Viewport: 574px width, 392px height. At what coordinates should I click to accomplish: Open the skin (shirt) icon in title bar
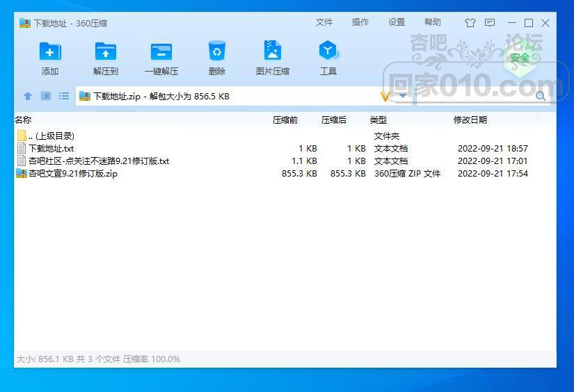tap(470, 23)
